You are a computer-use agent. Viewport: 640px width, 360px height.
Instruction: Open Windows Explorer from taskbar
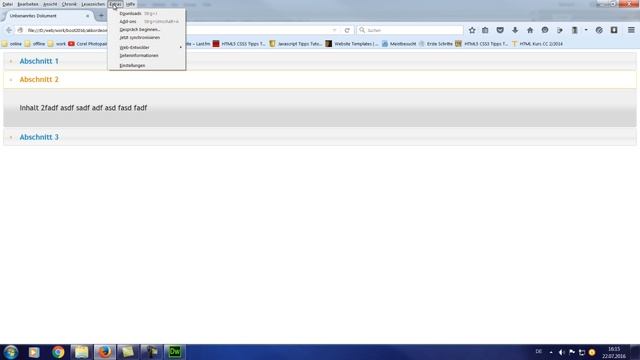[x=81, y=352]
